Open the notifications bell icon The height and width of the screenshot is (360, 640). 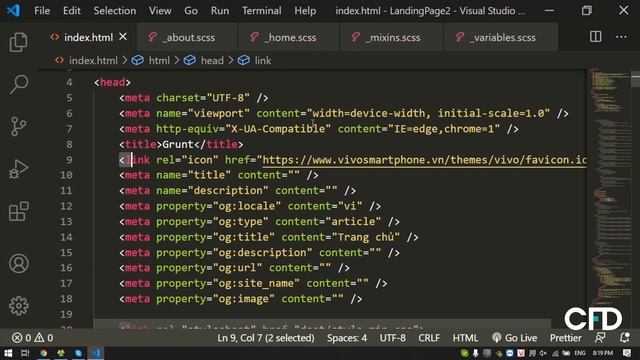(624, 338)
